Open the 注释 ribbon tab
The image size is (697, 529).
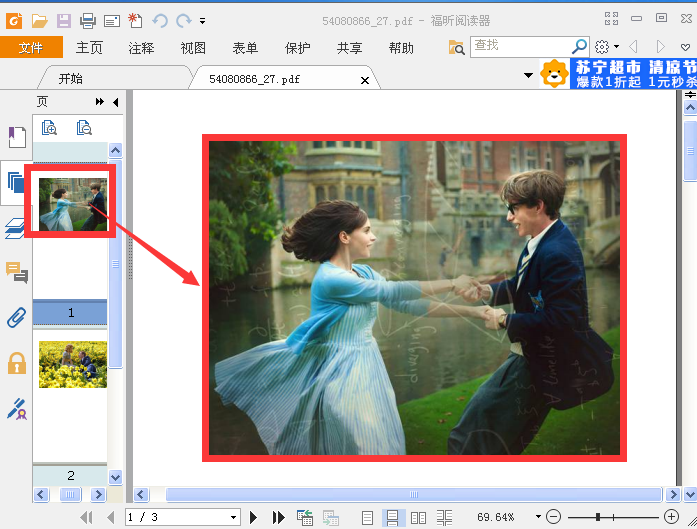[x=141, y=48]
